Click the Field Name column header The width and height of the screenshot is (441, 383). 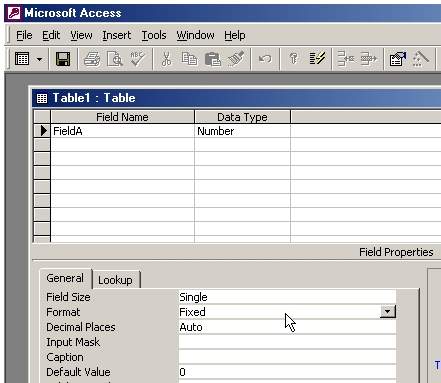[x=122, y=117]
